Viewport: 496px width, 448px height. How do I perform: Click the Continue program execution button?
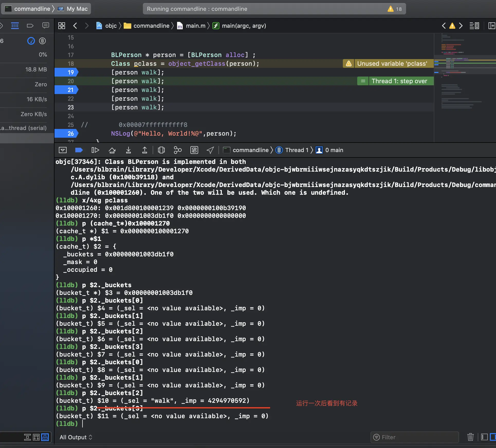coord(95,150)
